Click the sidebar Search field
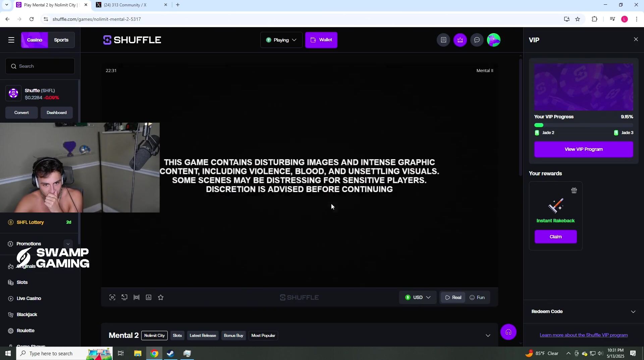Screen dimensions: 644x360 pyautogui.click(x=40, y=66)
